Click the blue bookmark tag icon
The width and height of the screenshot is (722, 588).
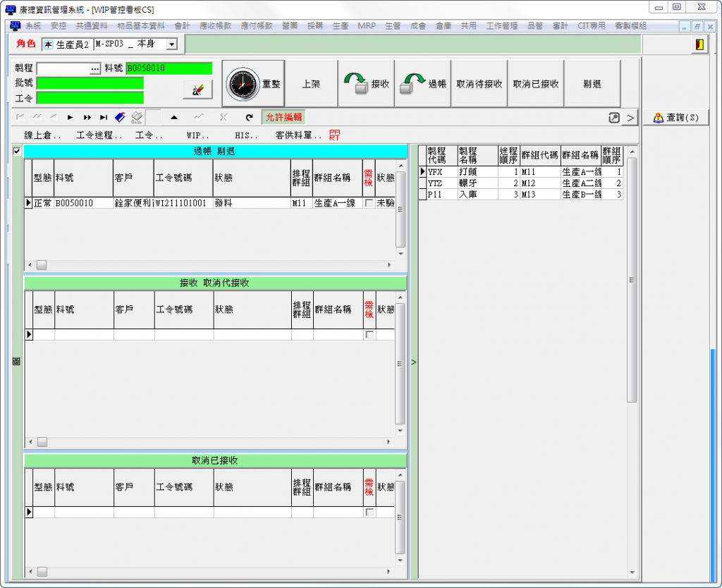tap(120, 117)
